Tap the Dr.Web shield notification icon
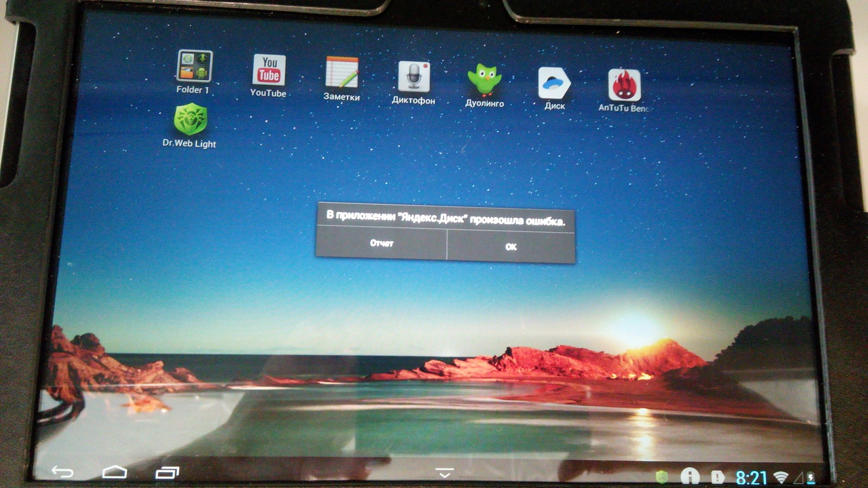The width and height of the screenshot is (868, 488). (x=662, y=477)
